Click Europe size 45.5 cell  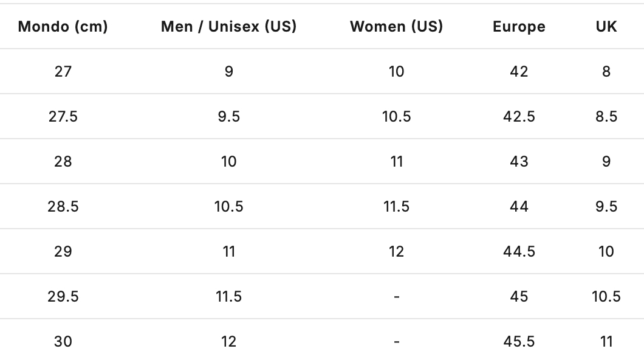click(519, 342)
